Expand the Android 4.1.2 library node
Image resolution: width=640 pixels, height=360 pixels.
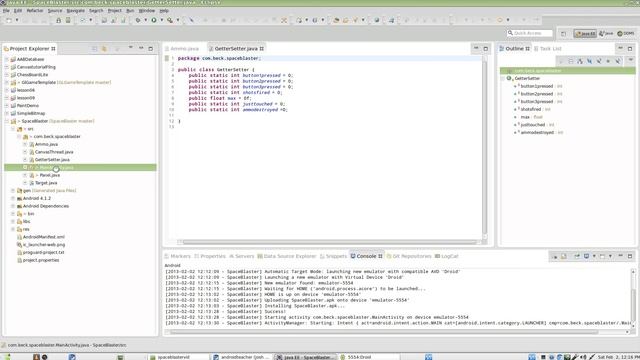(x=13, y=198)
